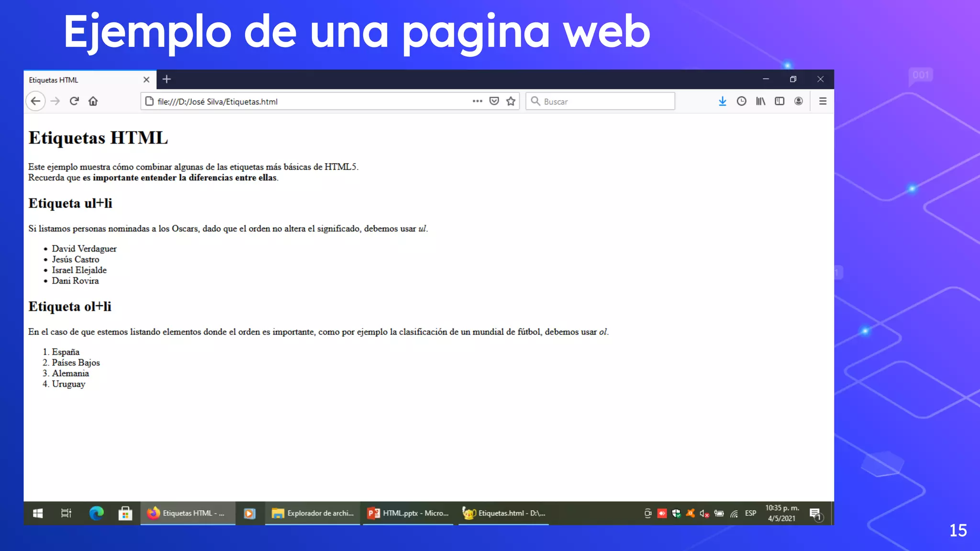Click the battery status icon
The height and width of the screenshot is (551, 980).
pyautogui.click(x=719, y=513)
